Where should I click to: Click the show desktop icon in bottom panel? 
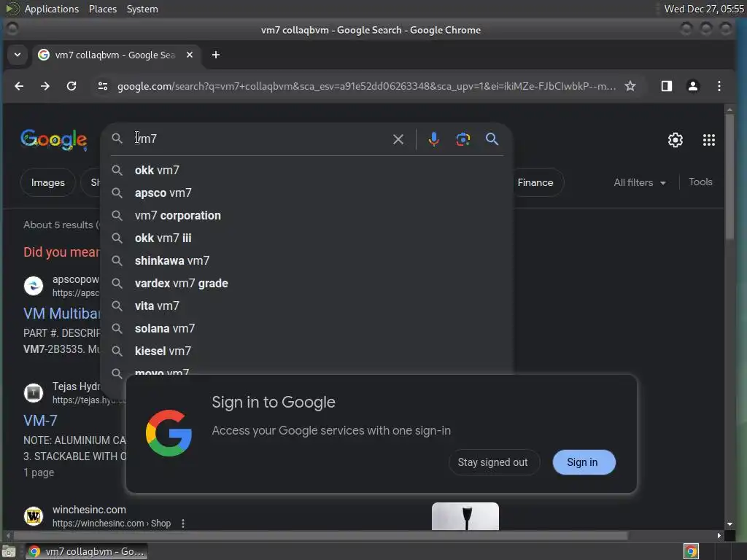point(9,551)
